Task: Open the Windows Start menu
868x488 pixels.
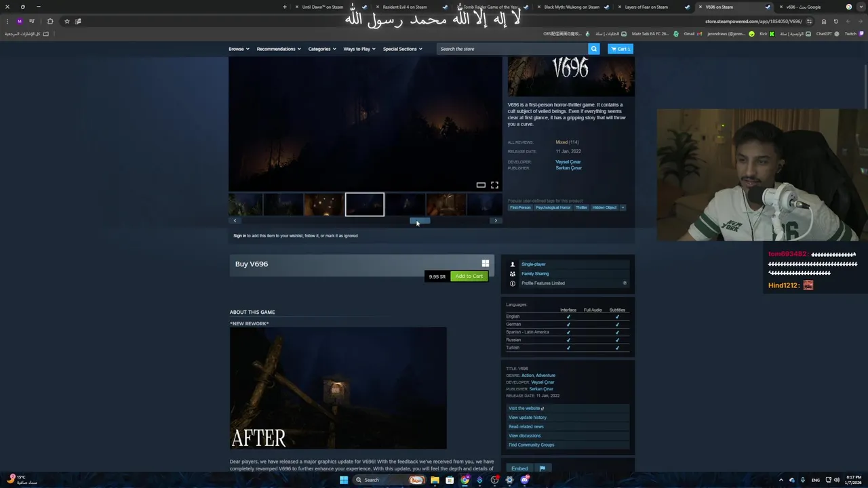Action: [344, 480]
